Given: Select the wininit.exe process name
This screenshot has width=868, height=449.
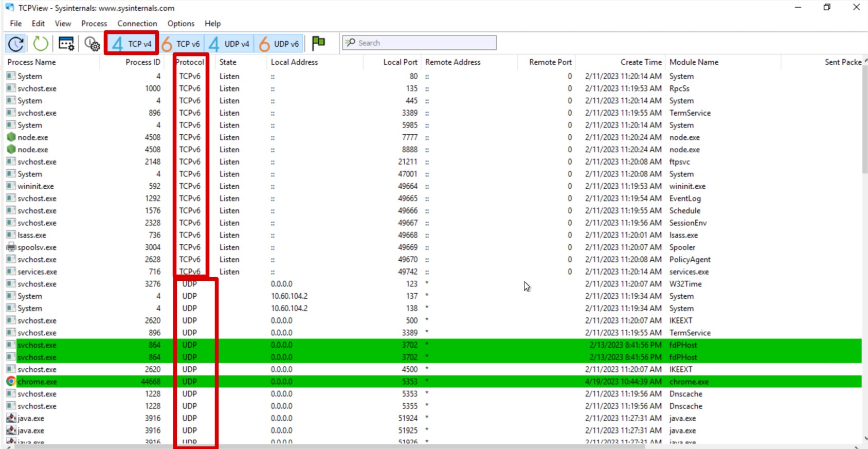Looking at the screenshot, I should point(35,186).
